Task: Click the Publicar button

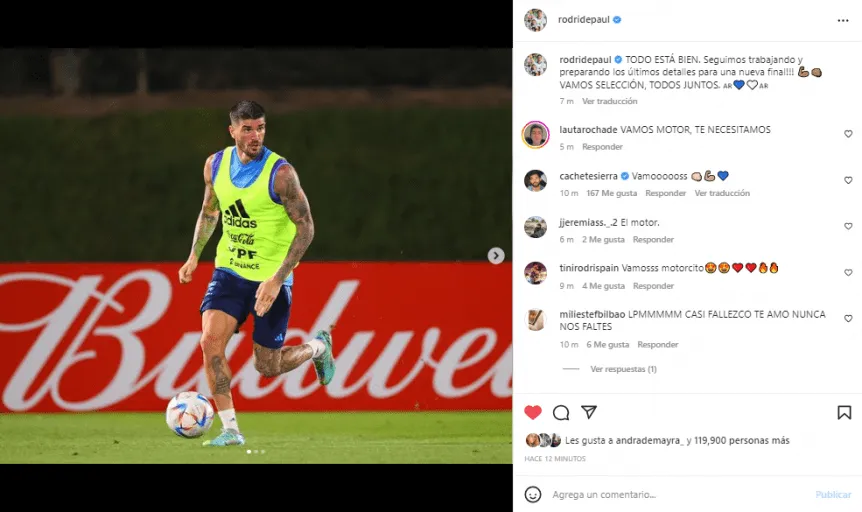Action: click(833, 495)
